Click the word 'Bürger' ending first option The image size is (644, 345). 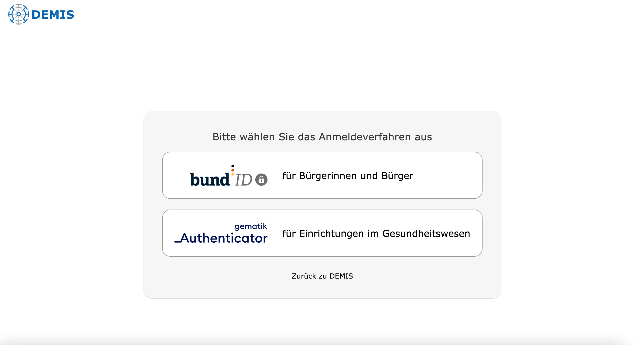point(397,176)
